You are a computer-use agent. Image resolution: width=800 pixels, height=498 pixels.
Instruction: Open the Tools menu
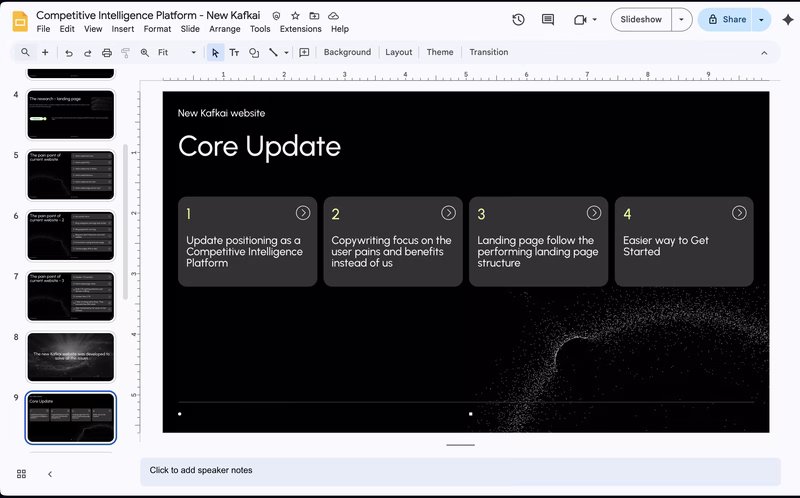[260, 29]
